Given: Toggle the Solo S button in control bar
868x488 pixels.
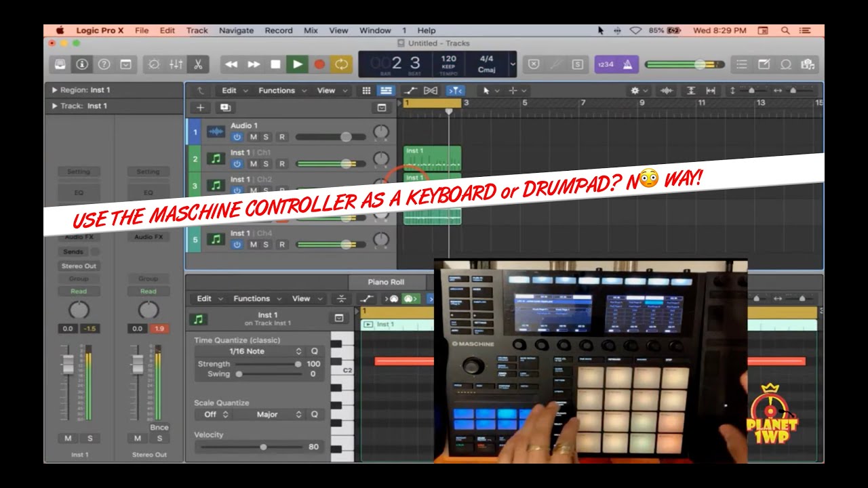Looking at the screenshot, I should pyautogui.click(x=577, y=64).
